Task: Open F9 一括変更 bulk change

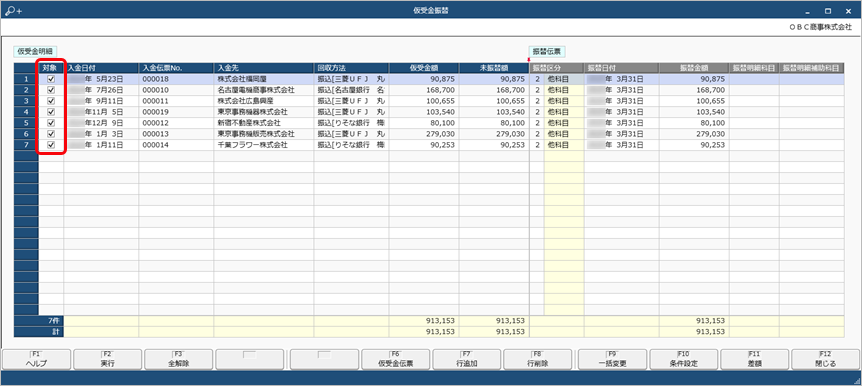Action: click(x=612, y=360)
